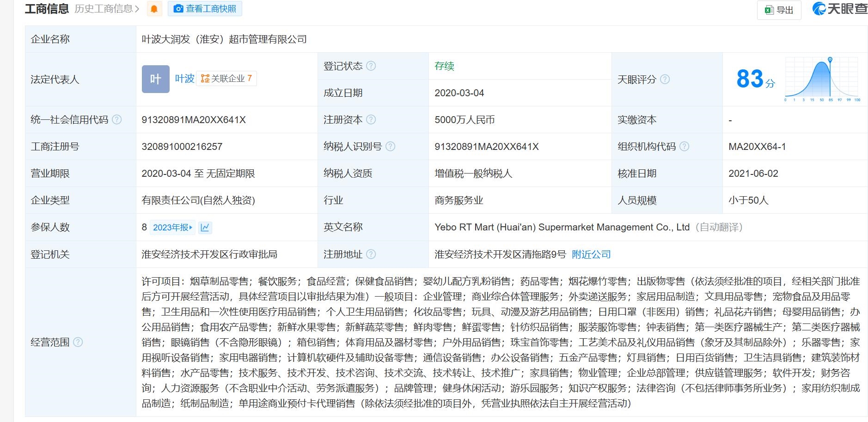Open 查看工商快照 snapshot button

205,9
